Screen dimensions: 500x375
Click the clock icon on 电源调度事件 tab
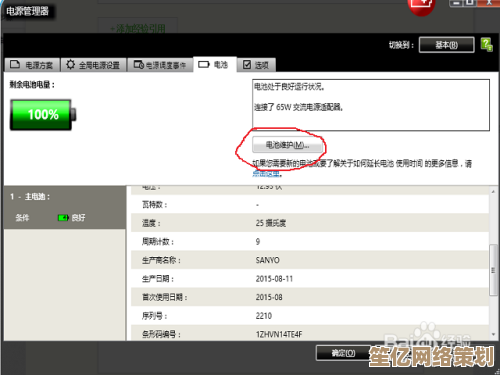(139, 65)
